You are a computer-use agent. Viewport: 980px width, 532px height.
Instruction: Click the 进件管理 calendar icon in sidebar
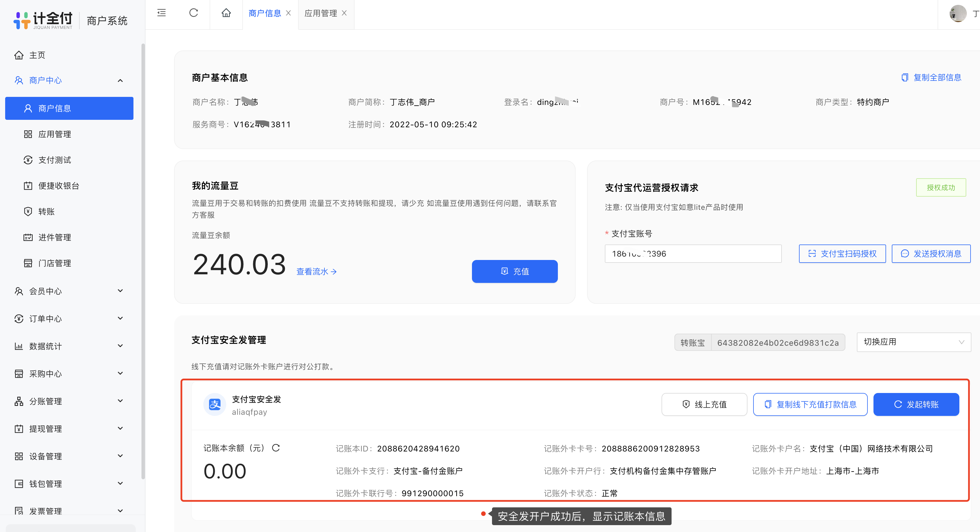coord(28,237)
